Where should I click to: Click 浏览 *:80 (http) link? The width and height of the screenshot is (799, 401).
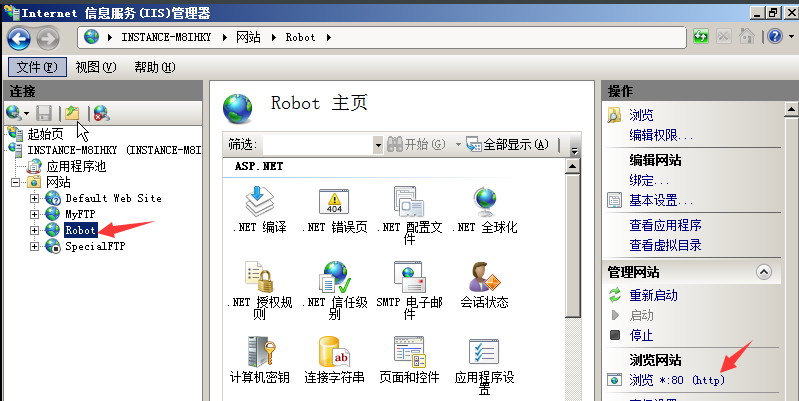point(677,380)
